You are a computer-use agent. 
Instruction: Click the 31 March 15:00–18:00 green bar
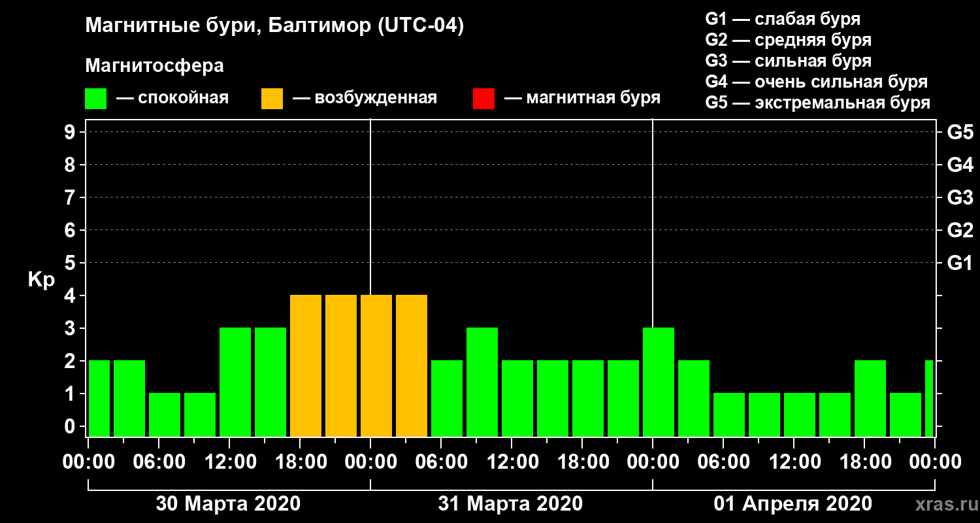point(553,398)
